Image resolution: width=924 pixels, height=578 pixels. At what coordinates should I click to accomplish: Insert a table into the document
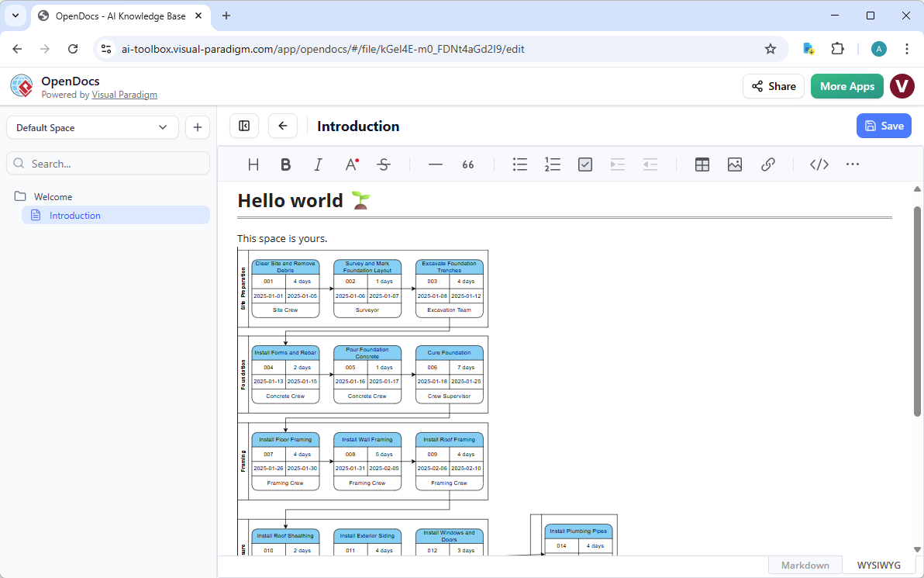(702, 164)
